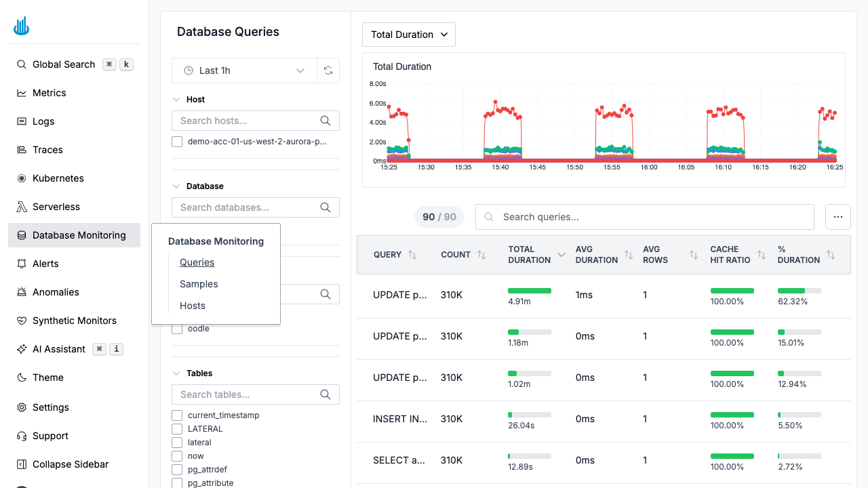
Task: Select the Alerts bell icon
Action: (22, 264)
